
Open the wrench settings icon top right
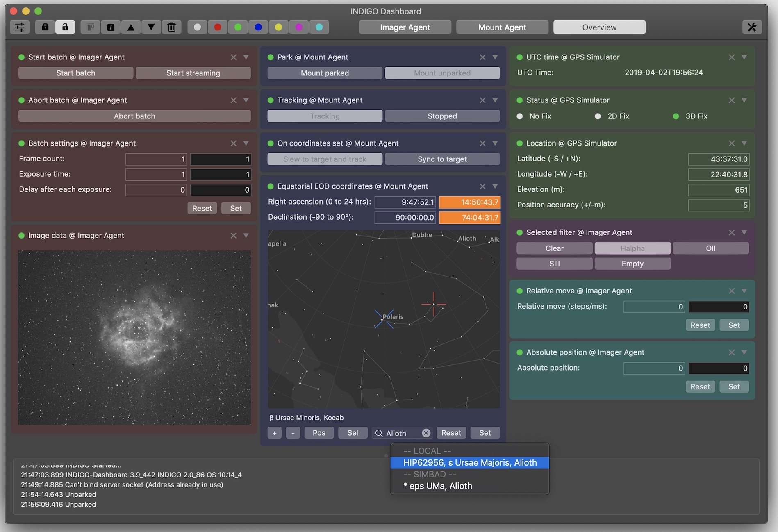point(752,27)
